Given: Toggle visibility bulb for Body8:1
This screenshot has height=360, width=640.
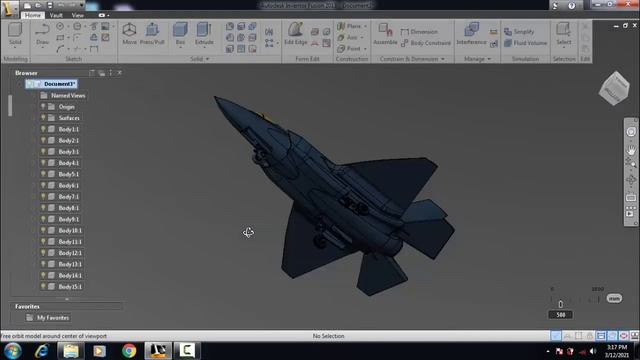Looking at the screenshot, I should pyautogui.click(x=43, y=208).
